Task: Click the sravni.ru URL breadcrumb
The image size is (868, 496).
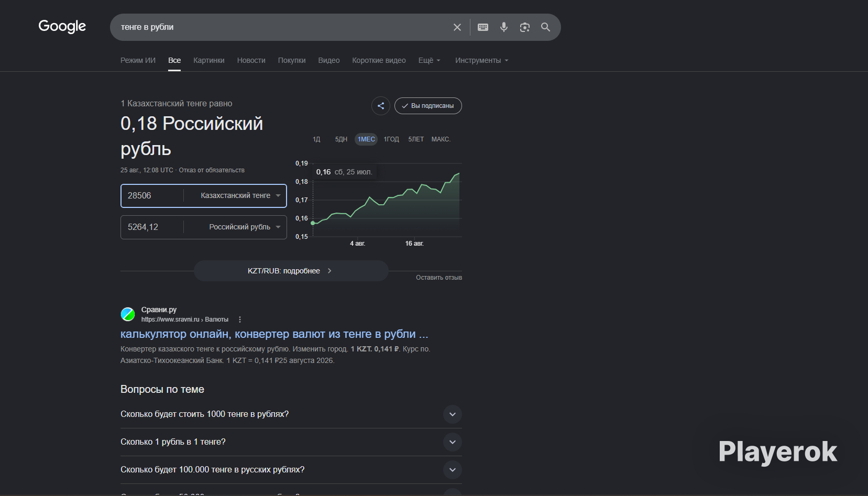Action: 184,319
